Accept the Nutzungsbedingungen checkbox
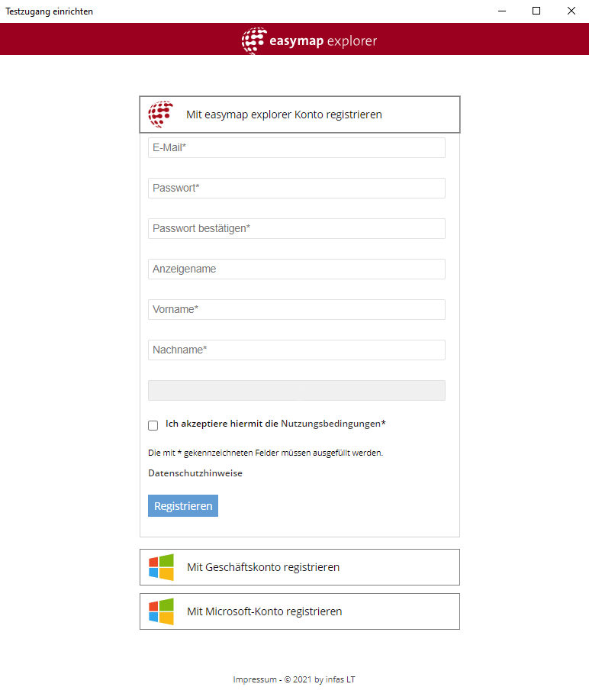This screenshot has height=700, width=589. coord(153,425)
